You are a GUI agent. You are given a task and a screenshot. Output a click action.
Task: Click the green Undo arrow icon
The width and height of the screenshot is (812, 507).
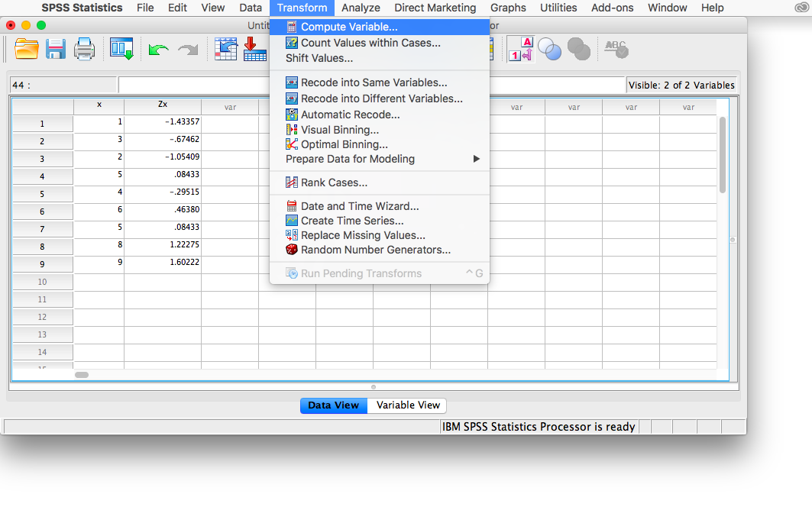coord(158,50)
